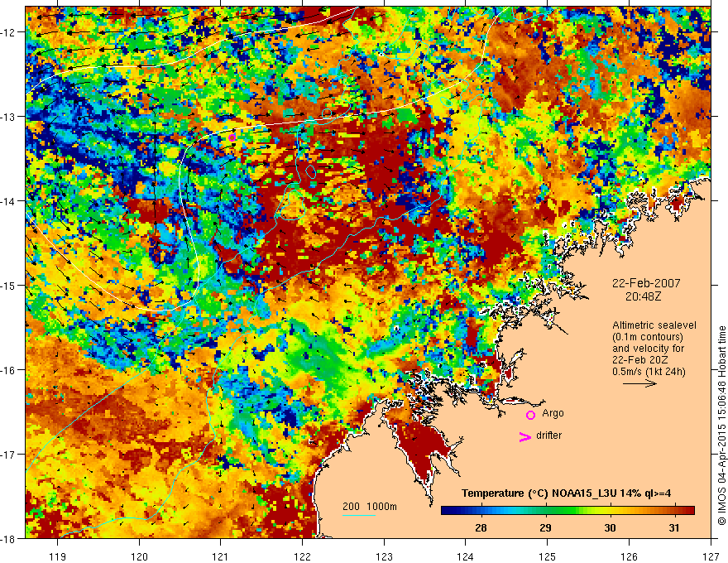728x563 pixels.
Task: Click the longitude label 127
Action: (711, 556)
